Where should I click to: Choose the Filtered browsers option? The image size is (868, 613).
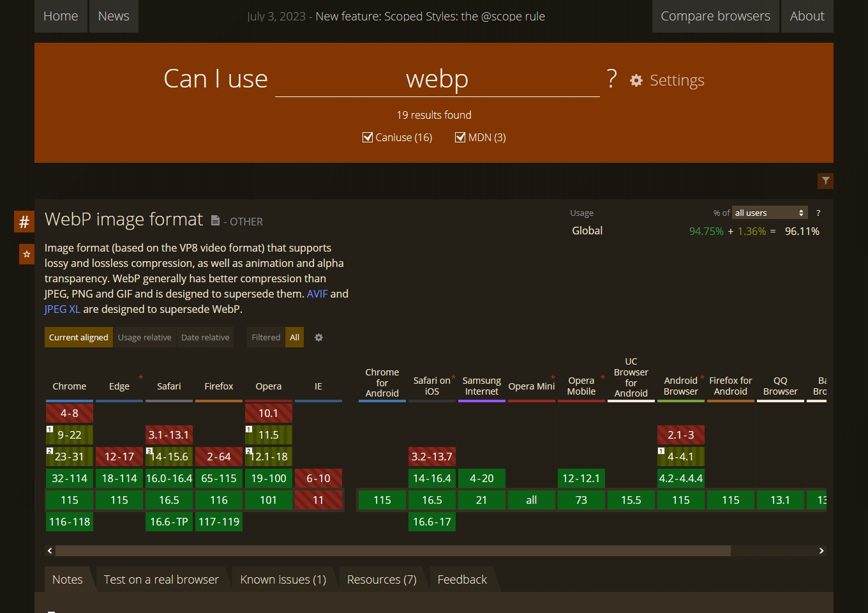pos(266,337)
